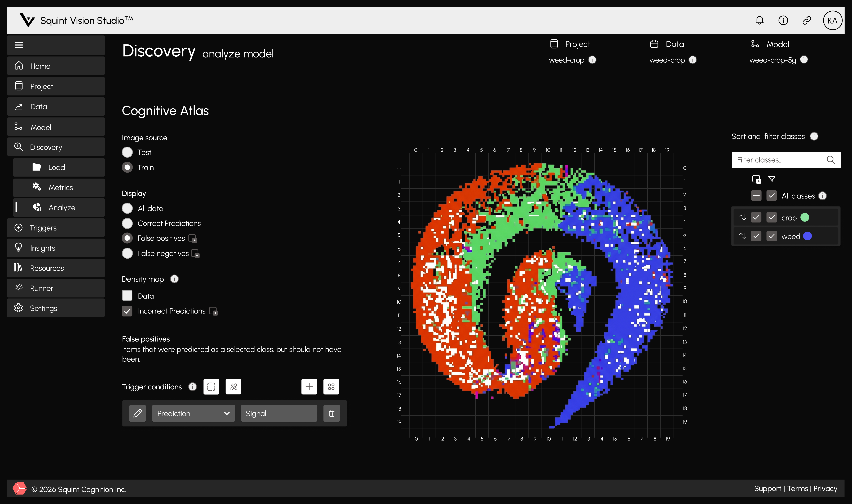The height and width of the screenshot is (504, 852).
Task: Uncheck Incorrect Predictions density map
Action: [127, 311]
